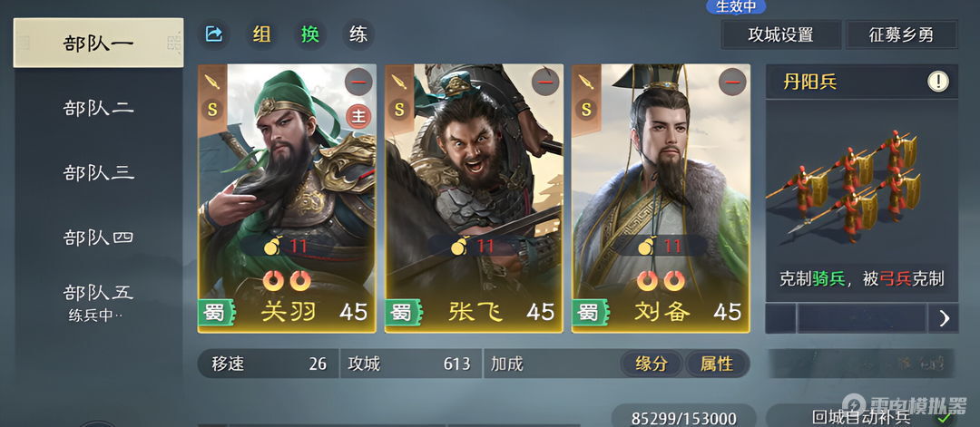Select the 部队五 training tab
The image size is (980, 427).
point(98,302)
